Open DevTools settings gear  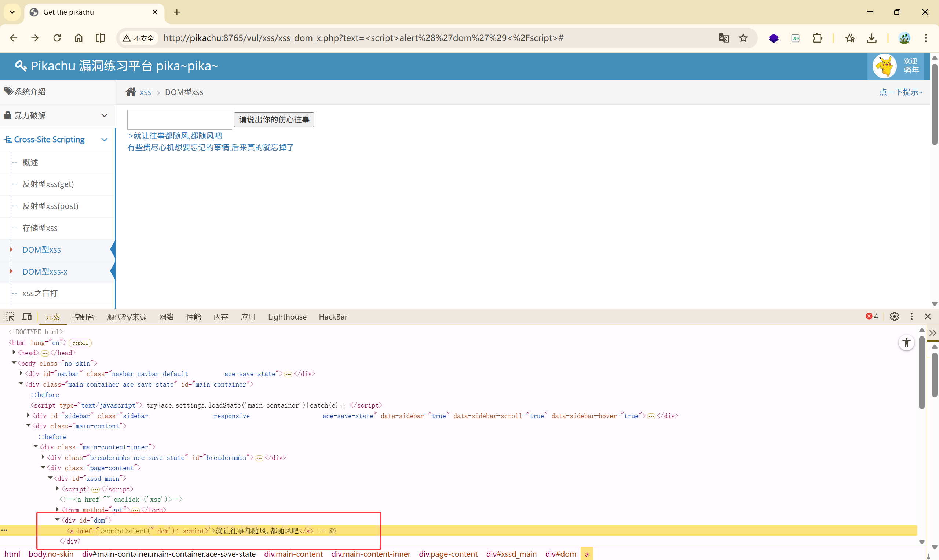894,316
